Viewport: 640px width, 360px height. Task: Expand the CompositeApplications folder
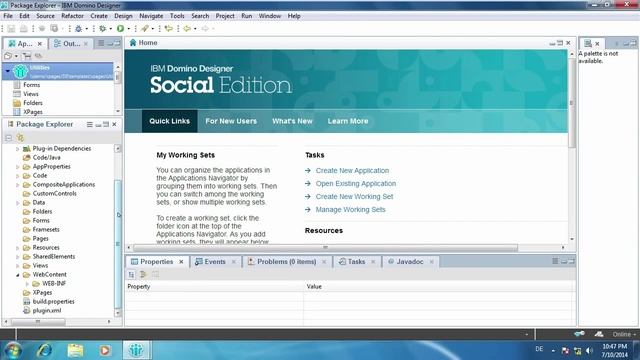[x=18, y=185]
